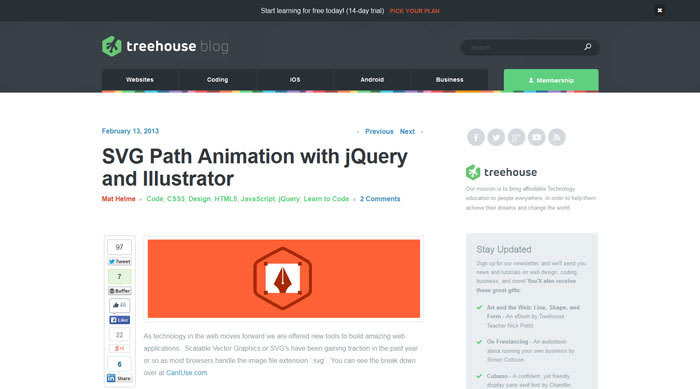Click the sidebar Treehouse logo

pyautogui.click(x=501, y=172)
